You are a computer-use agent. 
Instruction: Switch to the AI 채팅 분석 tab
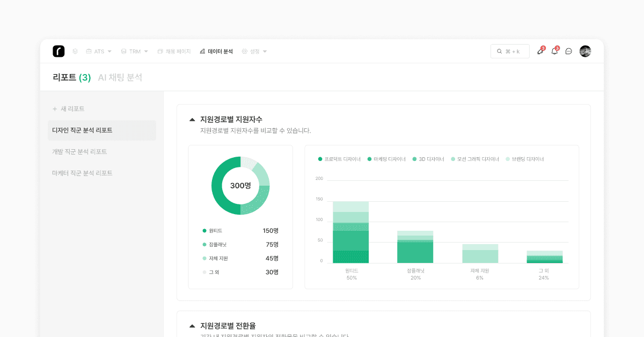click(120, 77)
